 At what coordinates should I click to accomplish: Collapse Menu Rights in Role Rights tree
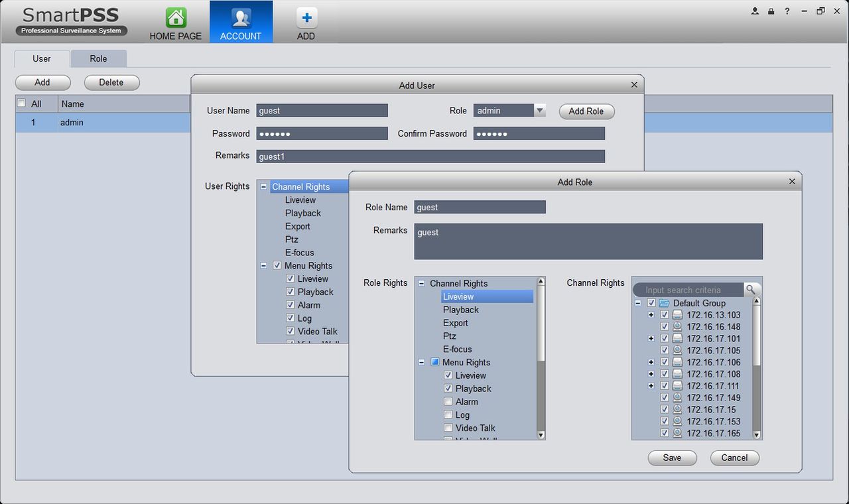(x=422, y=363)
